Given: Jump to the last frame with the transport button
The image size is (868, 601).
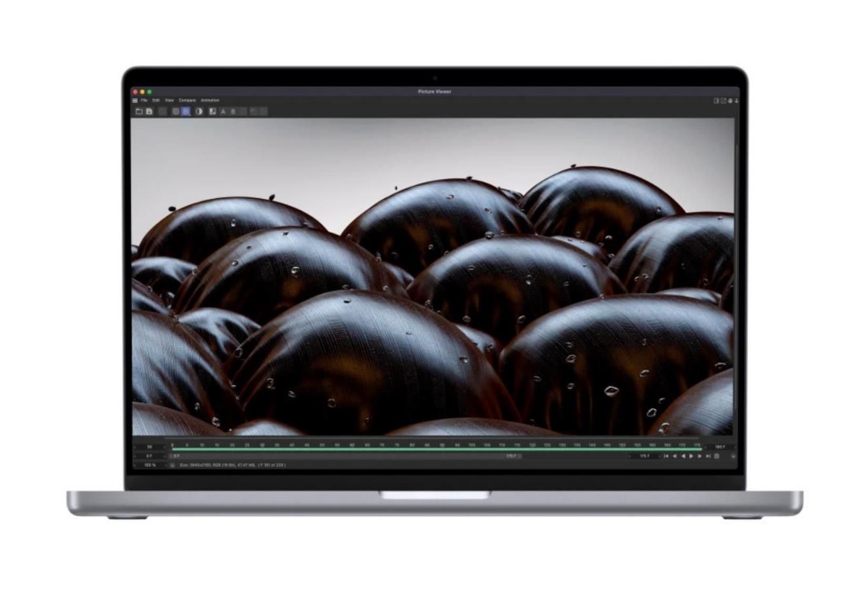Looking at the screenshot, I should [708, 456].
